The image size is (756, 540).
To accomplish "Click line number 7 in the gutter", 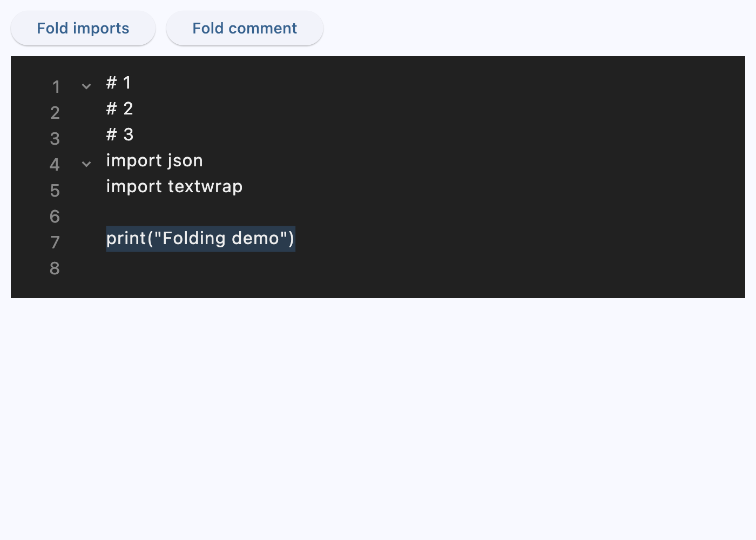I will coord(55,242).
